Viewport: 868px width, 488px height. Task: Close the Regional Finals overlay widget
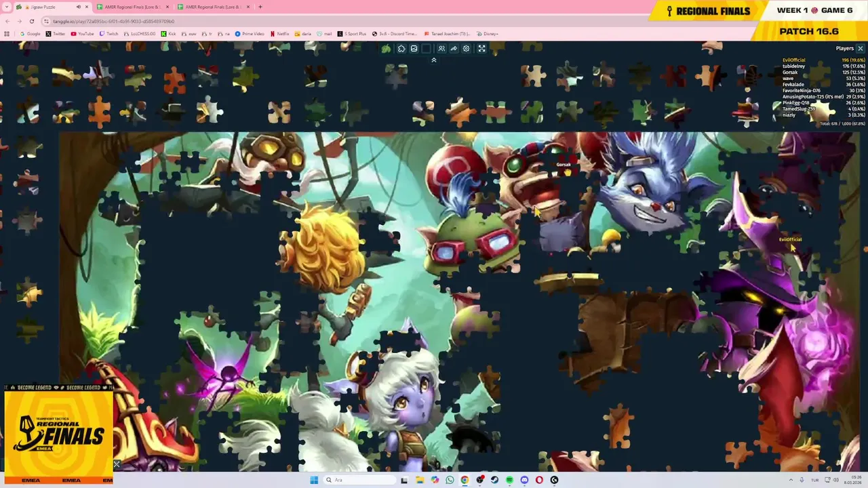pyautogui.click(x=117, y=464)
